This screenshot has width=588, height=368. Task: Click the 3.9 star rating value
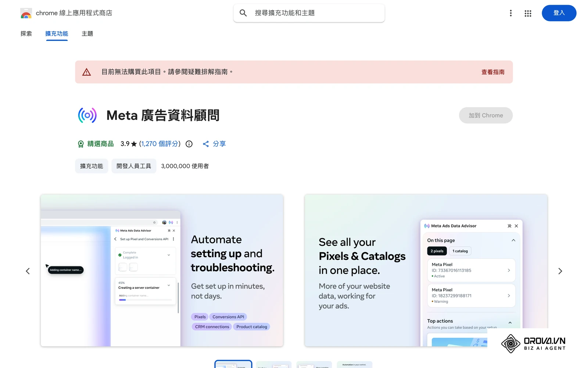125,144
